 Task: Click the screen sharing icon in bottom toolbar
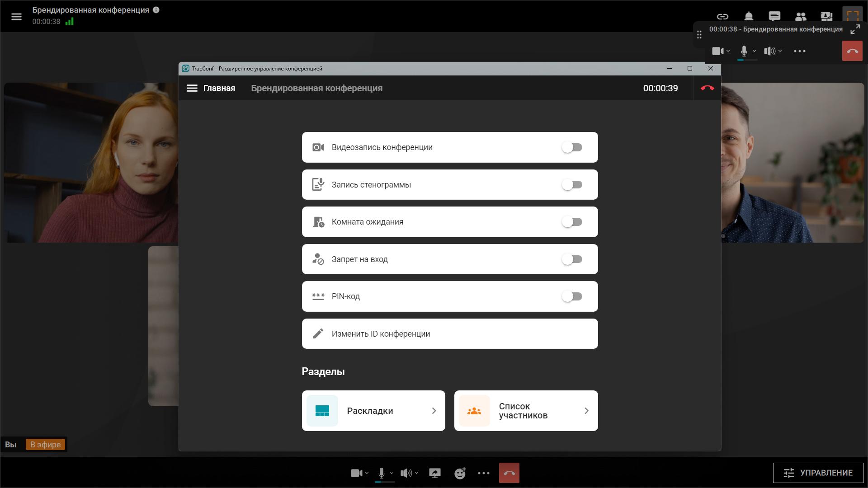pyautogui.click(x=434, y=473)
